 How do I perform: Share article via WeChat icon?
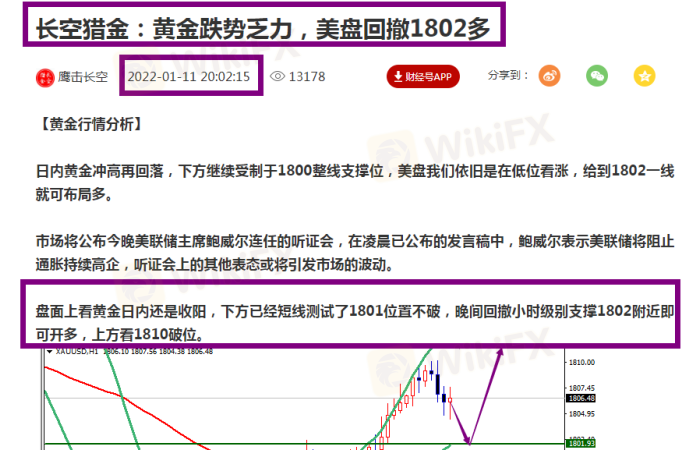pyautogui.click(x=597, y=76)
